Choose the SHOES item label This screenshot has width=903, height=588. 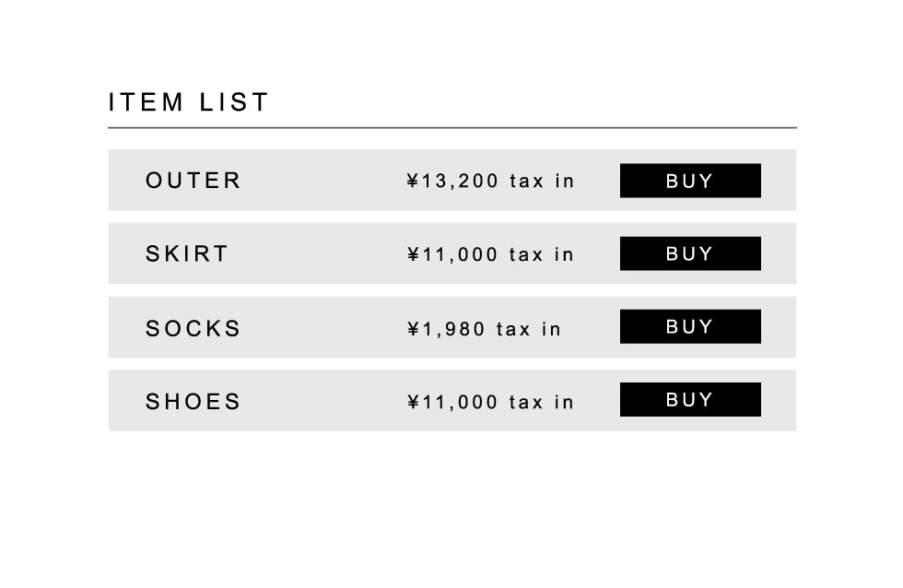pos(193,402)
